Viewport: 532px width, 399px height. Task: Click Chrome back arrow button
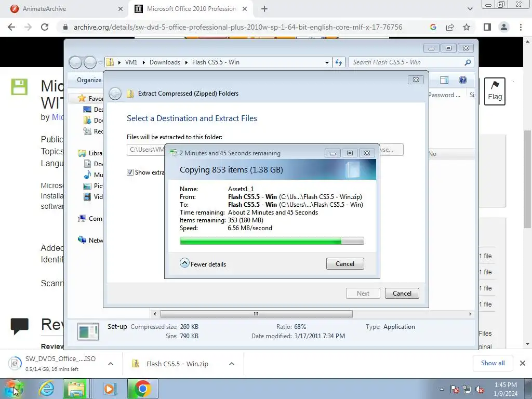(11, 27)
